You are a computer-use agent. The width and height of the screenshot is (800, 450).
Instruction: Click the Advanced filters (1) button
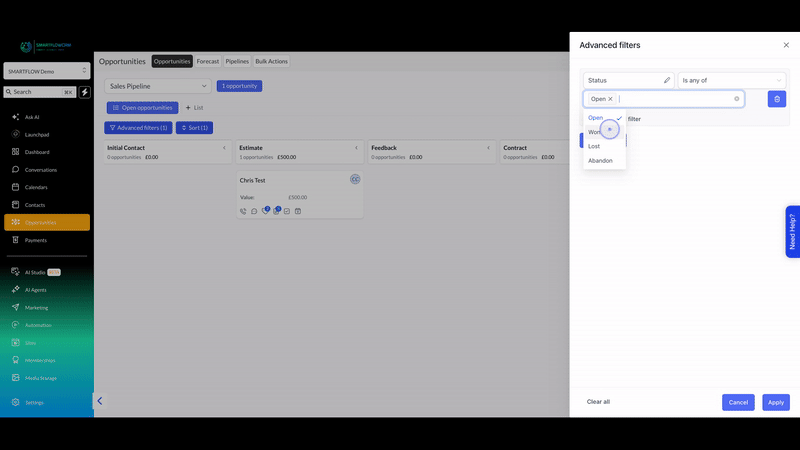click(138, 128)
